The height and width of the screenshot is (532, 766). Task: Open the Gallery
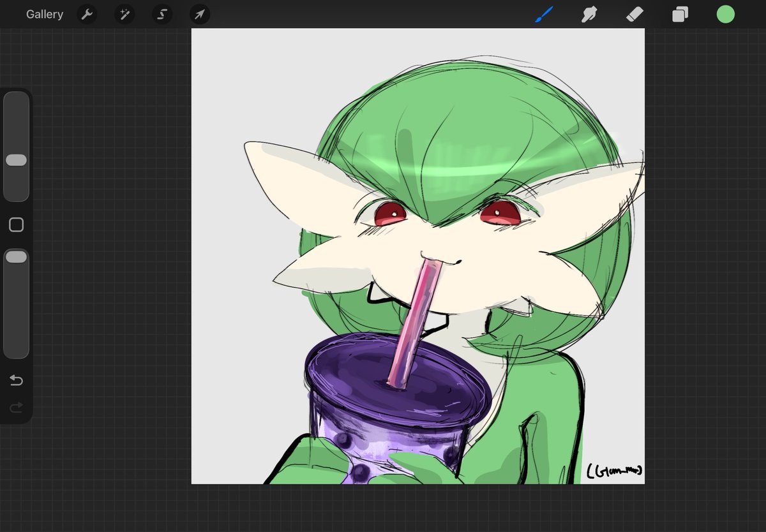45,14
